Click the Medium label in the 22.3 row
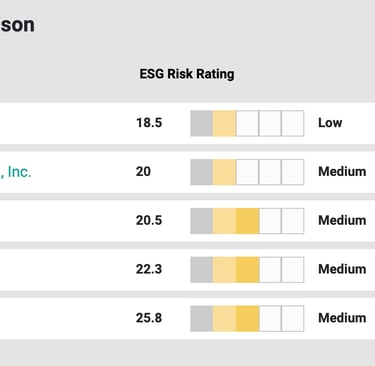 click(x=342, y=269)
